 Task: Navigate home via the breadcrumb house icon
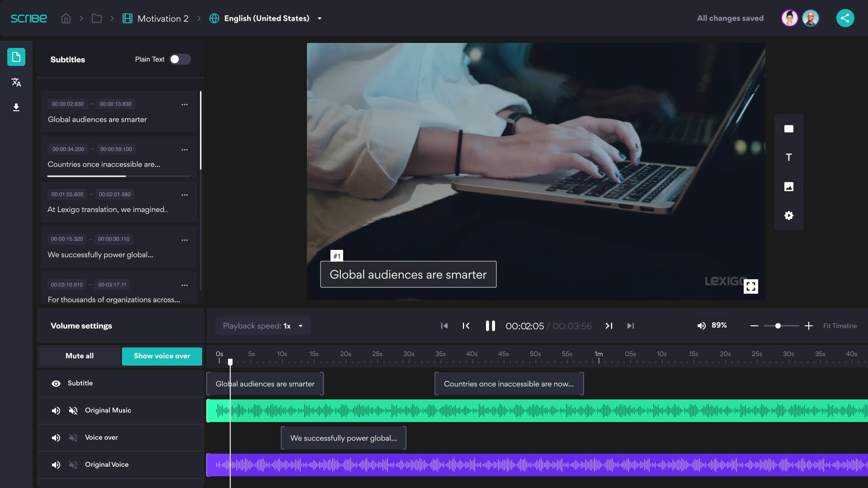click(x=66, y=18)
